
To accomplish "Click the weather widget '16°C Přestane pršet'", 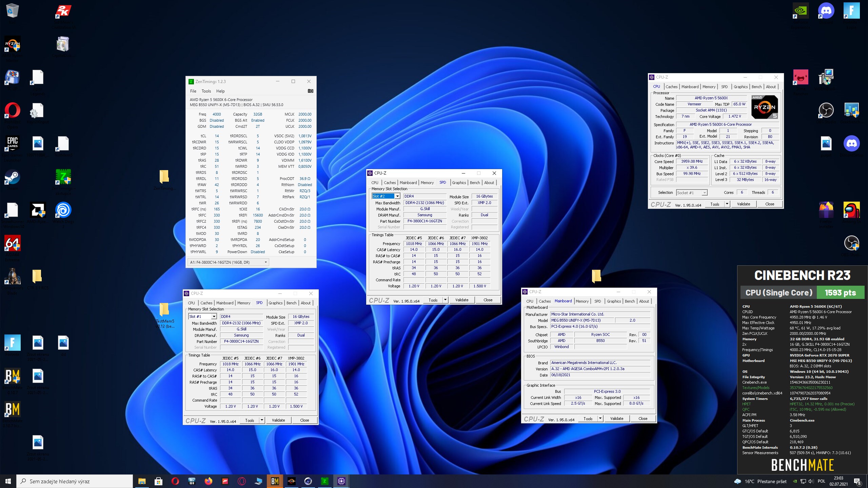I will pos(760,481).
